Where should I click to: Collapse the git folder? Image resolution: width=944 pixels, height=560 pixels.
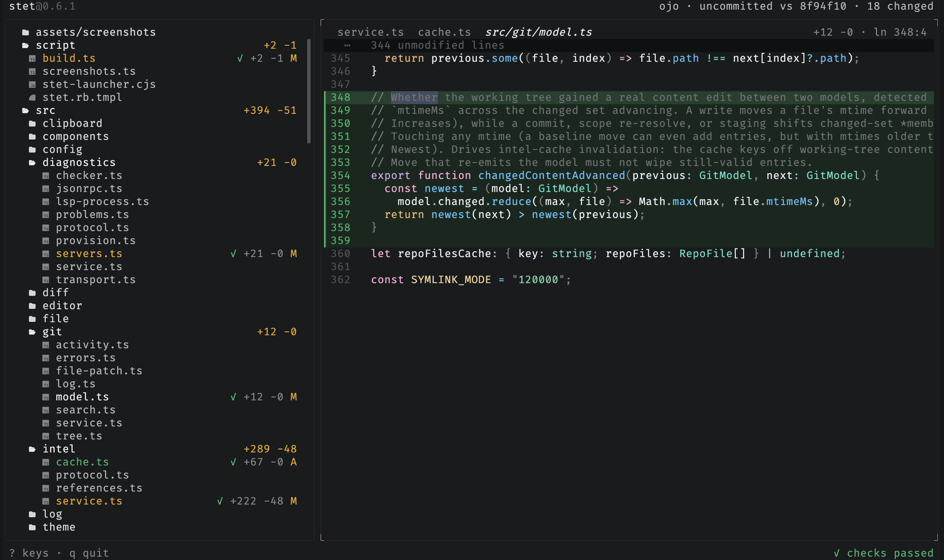pyautogui.click(x=32, y=332)
